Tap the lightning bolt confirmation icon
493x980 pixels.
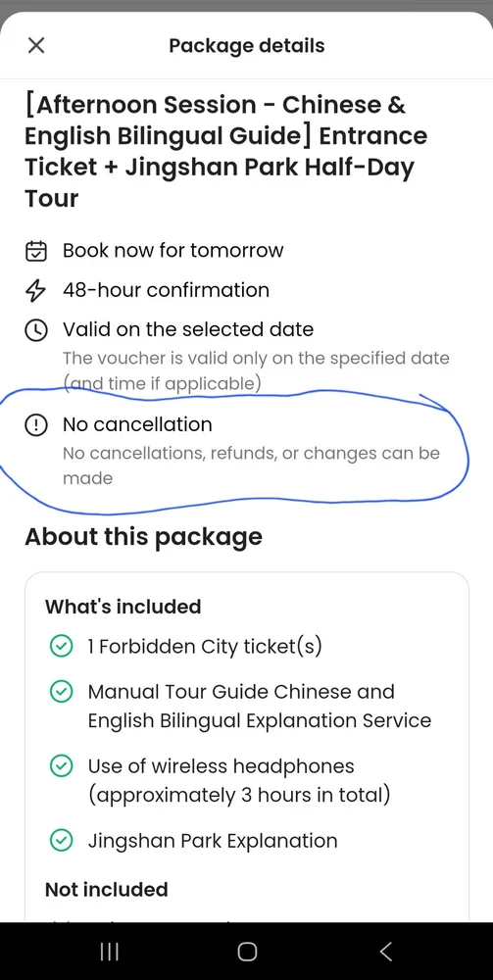[x=35, y=291]
